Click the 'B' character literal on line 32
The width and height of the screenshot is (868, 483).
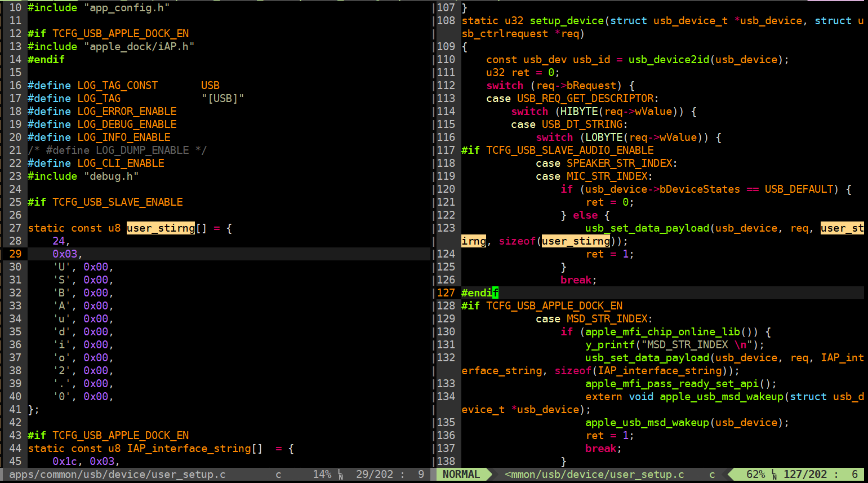point(61,293)
